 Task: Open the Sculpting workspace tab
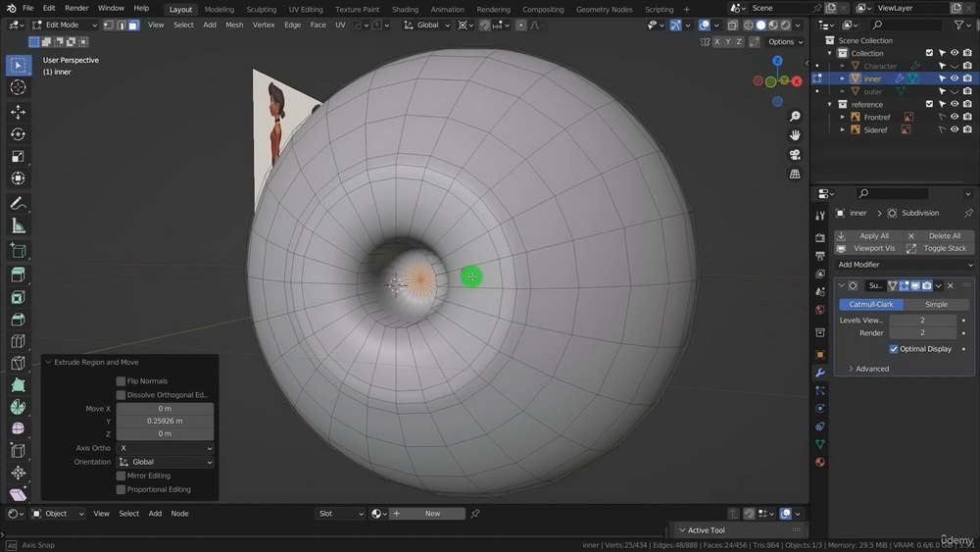[262, 10]
